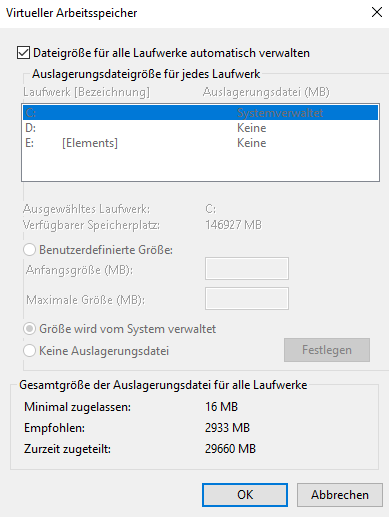
Task: Close the Virtueller Arbeitsspeicher dialog with X
Action: click(377, 13)
